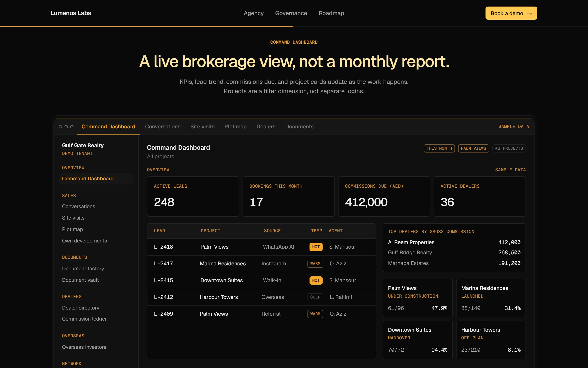
Task: Go to the Agency nav link
Action: pos(253,13)
